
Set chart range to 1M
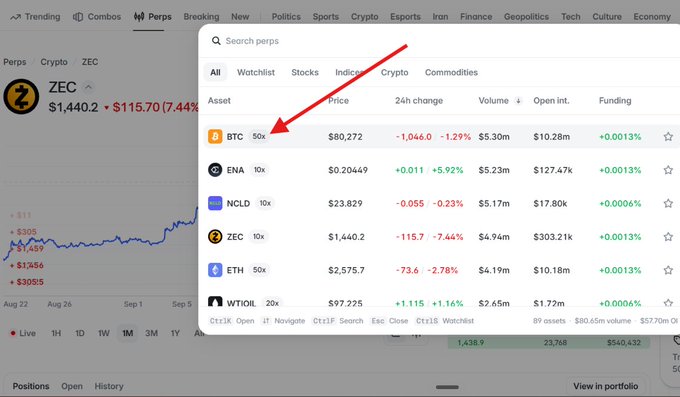point(128,333)
